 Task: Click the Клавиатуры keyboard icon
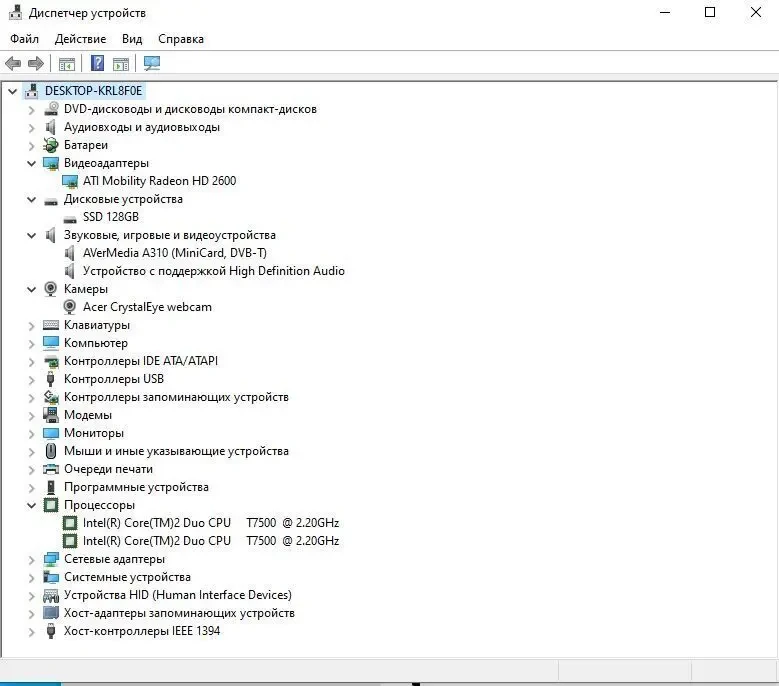51,325
